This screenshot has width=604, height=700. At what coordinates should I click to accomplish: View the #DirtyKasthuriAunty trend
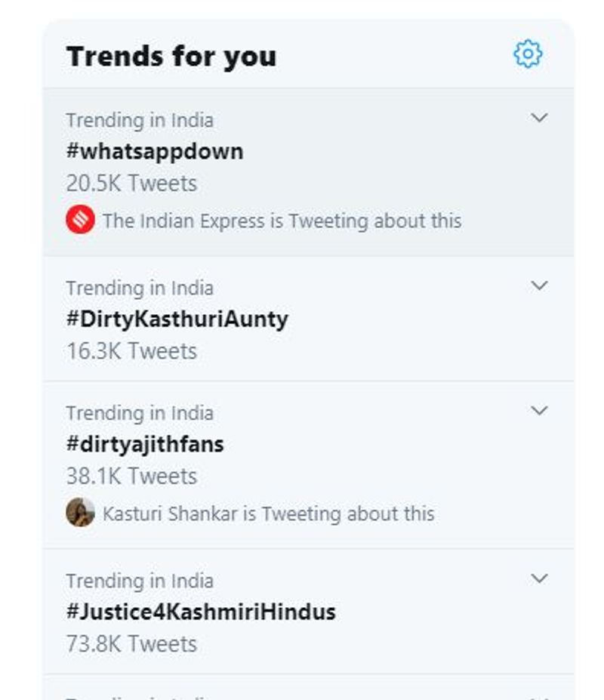coord(177,319)
